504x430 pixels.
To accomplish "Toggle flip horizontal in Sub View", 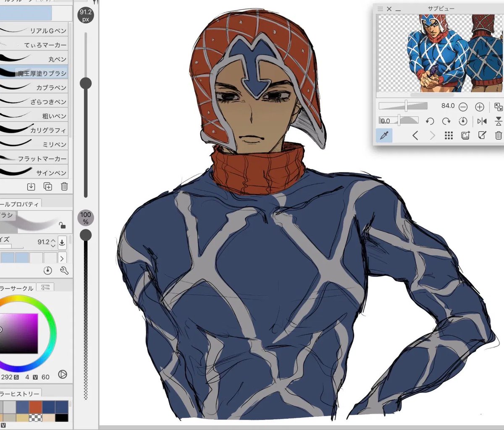I will (x=482, y=121).
